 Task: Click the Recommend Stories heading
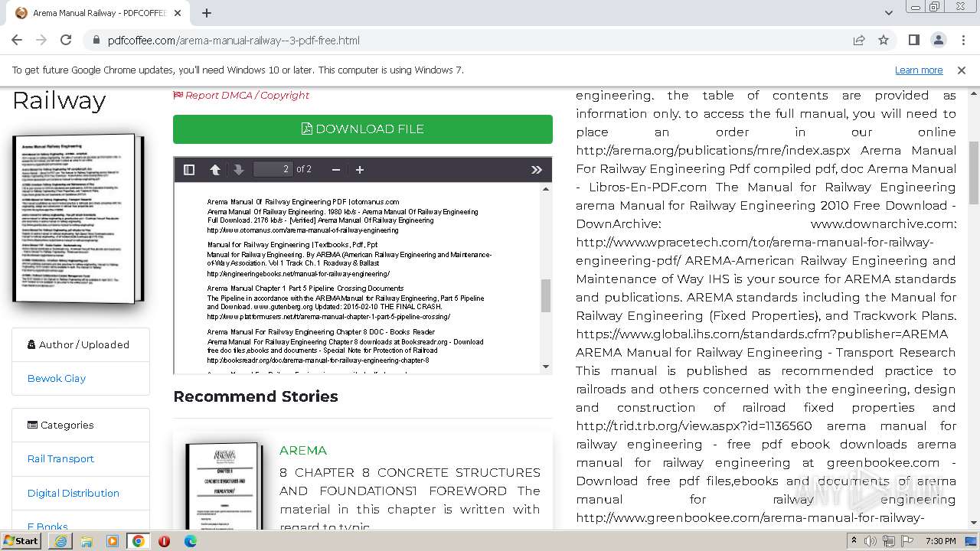[x=256, y=396]
